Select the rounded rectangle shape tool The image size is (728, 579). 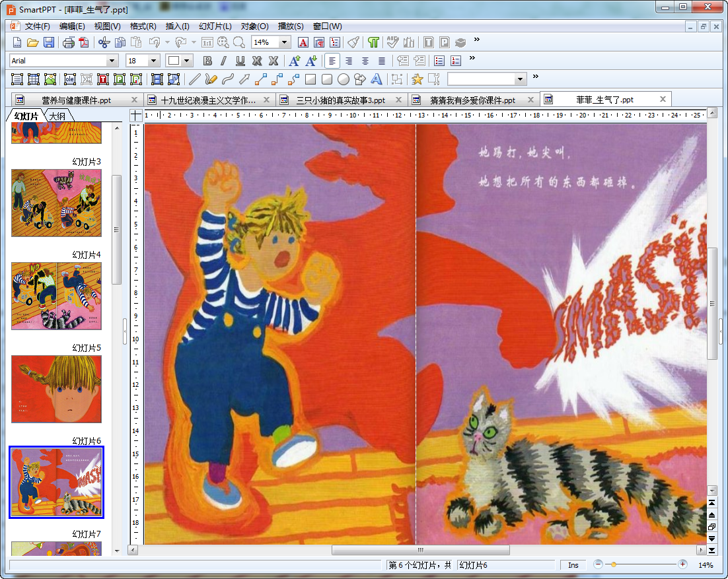click(327, 79)
